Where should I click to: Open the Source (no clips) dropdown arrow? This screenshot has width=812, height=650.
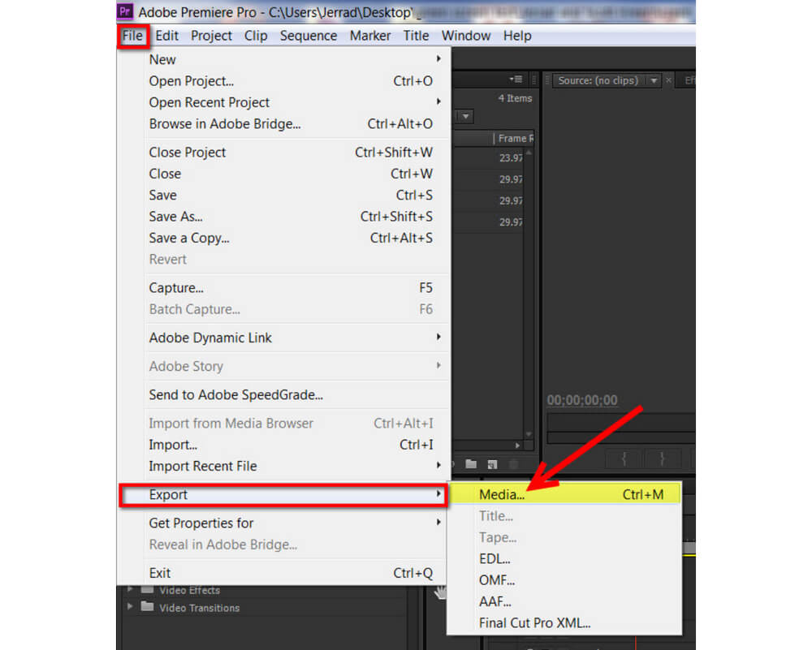pos(653,80)
